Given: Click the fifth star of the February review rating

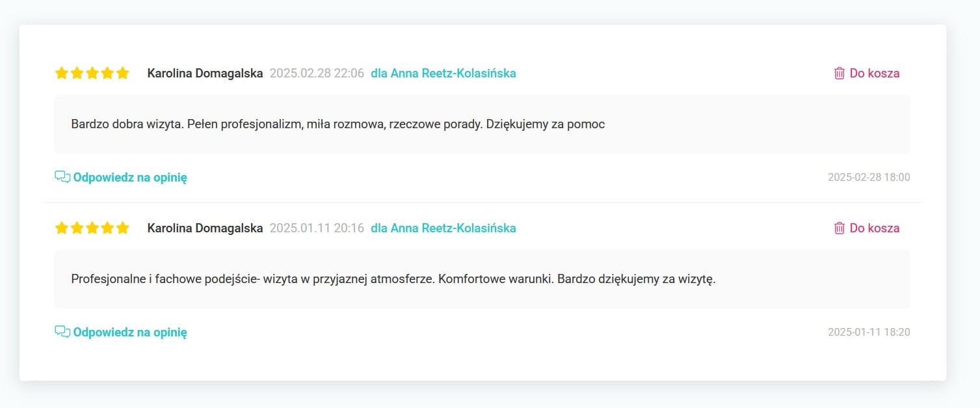Looking at the screenshot, I should coord(123,73).
